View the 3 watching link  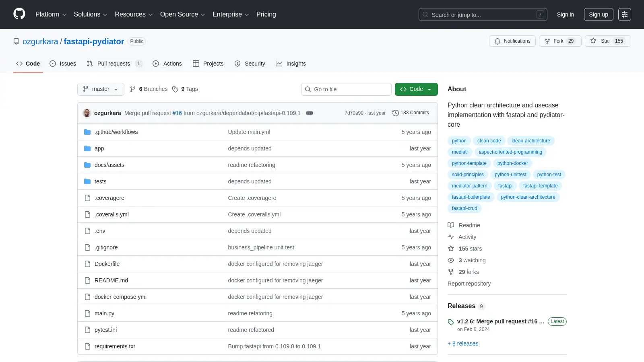pyautogui.click(x=466, y=260)
